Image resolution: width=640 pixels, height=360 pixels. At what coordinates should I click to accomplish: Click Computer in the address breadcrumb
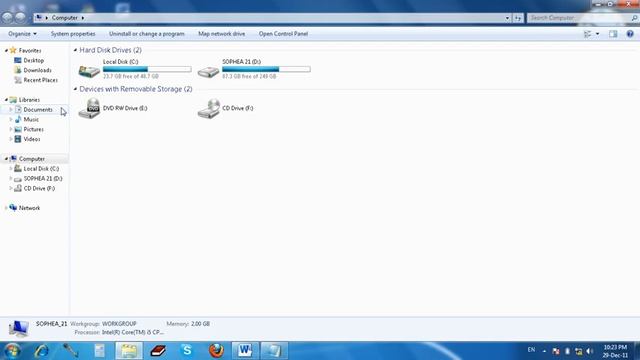(64, 18)
